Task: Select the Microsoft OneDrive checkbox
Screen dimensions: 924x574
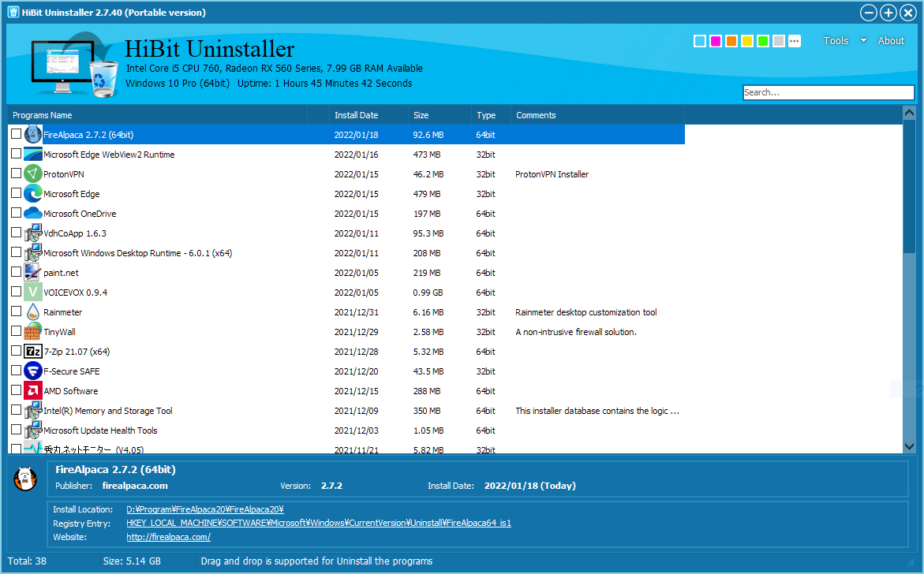Action: (16, 213)
